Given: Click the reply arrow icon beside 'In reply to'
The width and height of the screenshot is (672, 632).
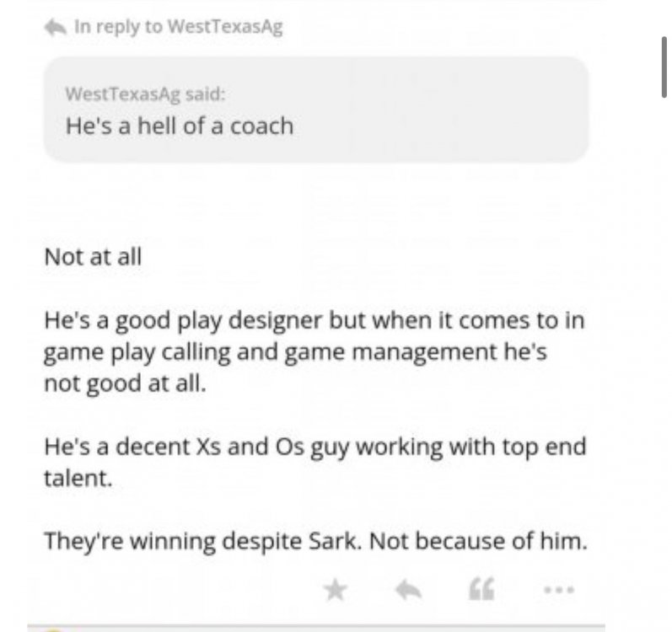Looking at the screenshot, I should [x=55, y=27].
